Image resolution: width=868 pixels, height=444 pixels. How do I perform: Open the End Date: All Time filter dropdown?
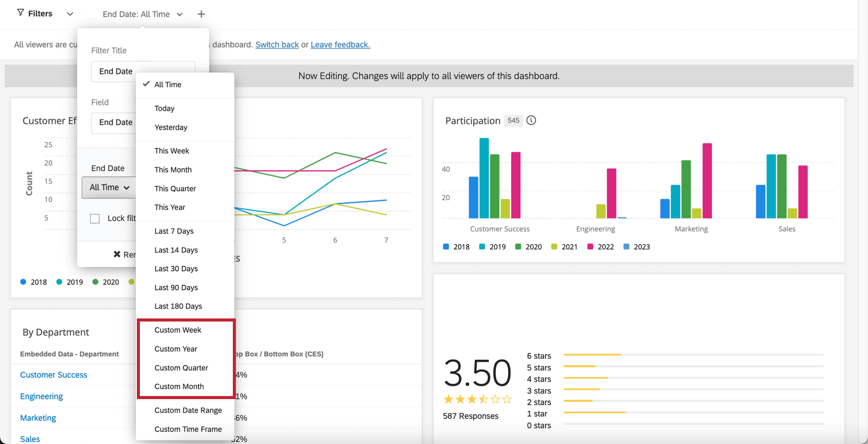[x=142, y=14]
